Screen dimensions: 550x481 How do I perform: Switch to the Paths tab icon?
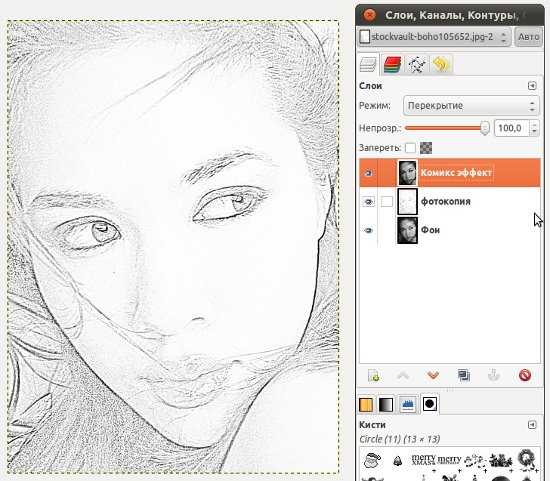click(x=417, y=65)
